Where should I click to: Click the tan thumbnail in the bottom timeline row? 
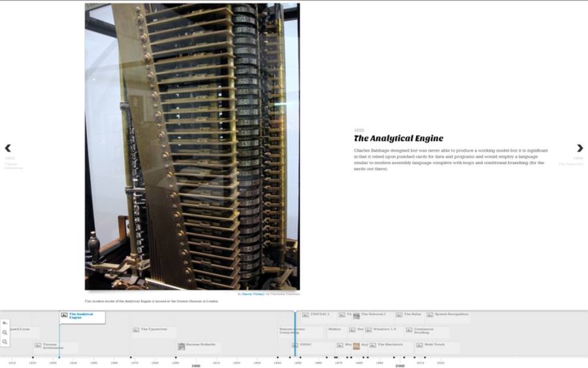coord(356,346)
